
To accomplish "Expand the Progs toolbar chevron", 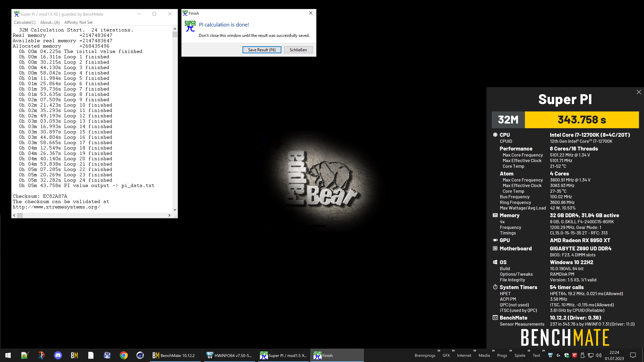I will pos(511,351).
